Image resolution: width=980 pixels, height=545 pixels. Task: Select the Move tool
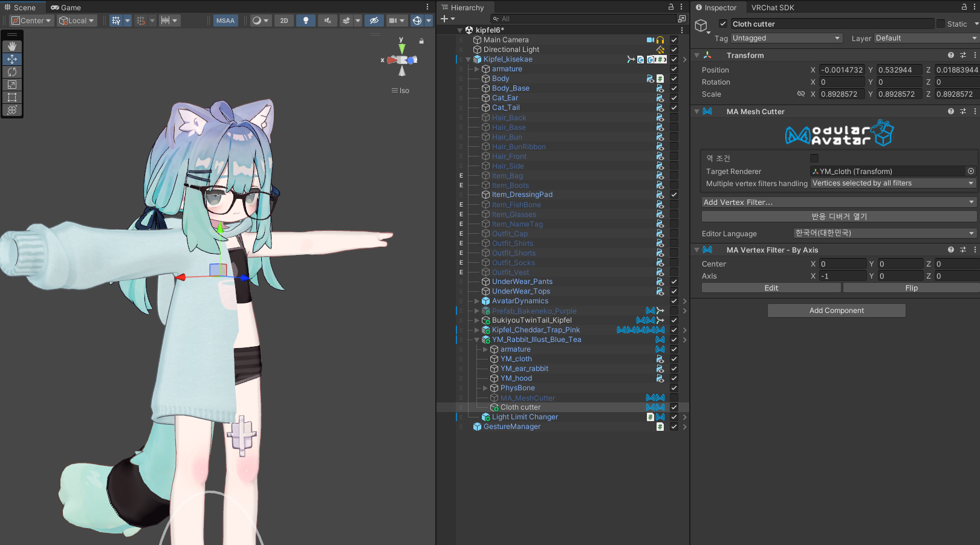pyautogui.click(x=12, y=59)
